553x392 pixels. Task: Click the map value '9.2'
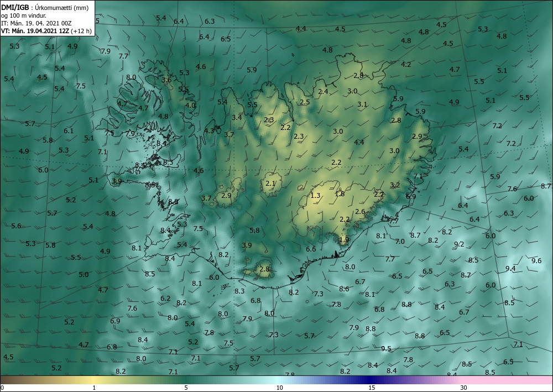point(459,244)
